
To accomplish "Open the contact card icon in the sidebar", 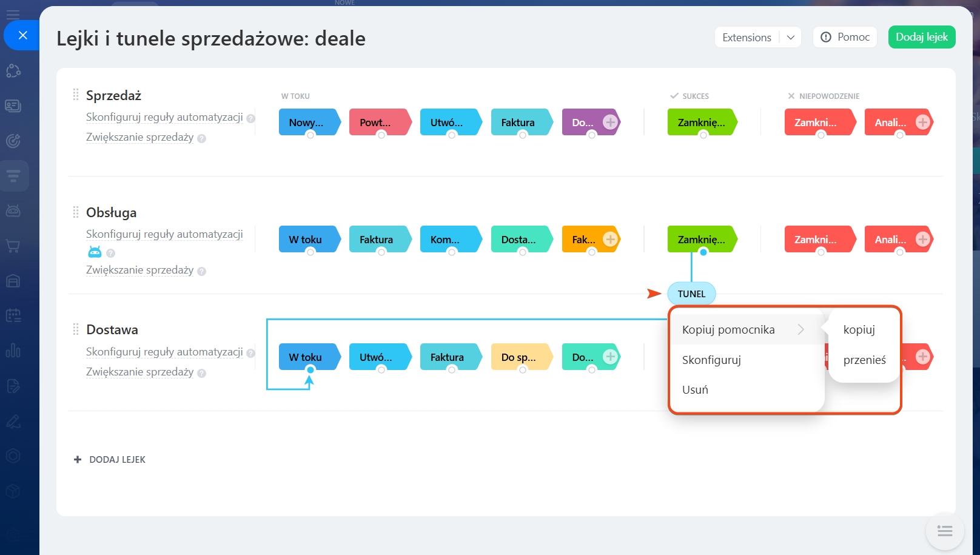I will click(13, 106).
